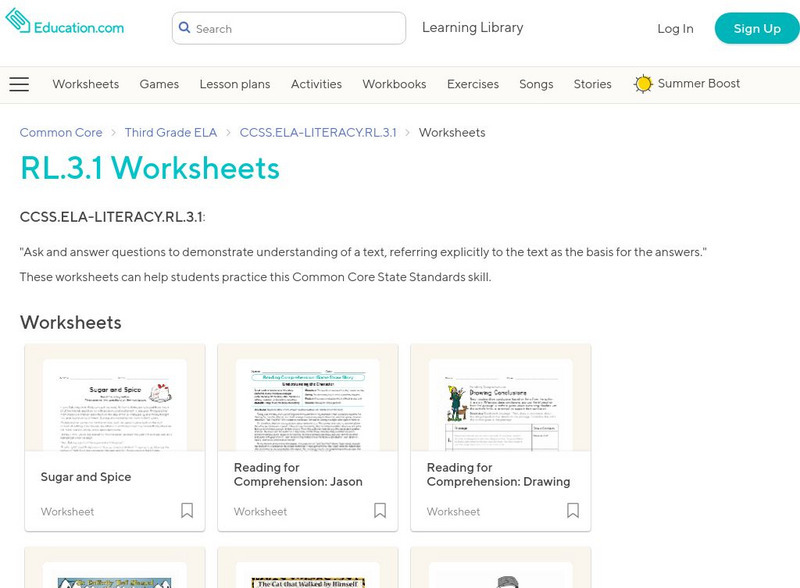Click the search magnifier icon
800x588 pixels.
tap(185, 28)
